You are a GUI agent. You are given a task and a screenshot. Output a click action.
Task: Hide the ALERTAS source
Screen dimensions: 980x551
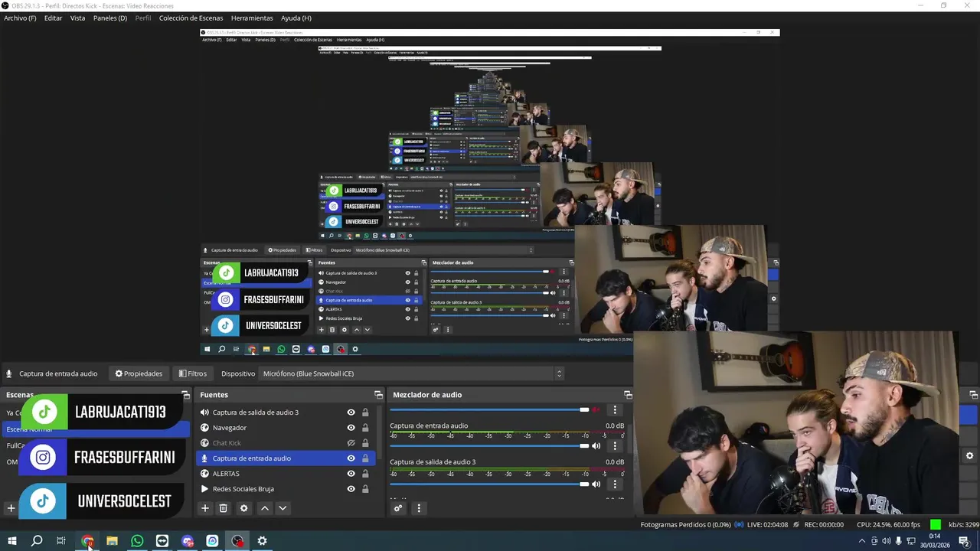click(x=351, y=474)
